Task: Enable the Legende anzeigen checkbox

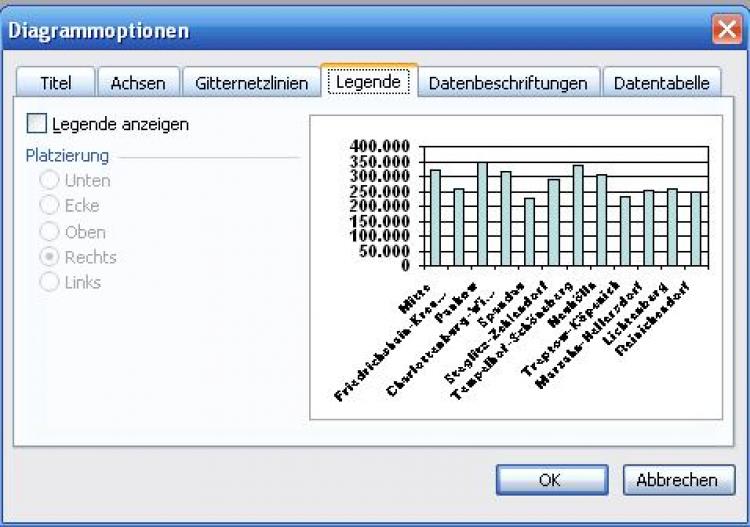Action: 37,124
